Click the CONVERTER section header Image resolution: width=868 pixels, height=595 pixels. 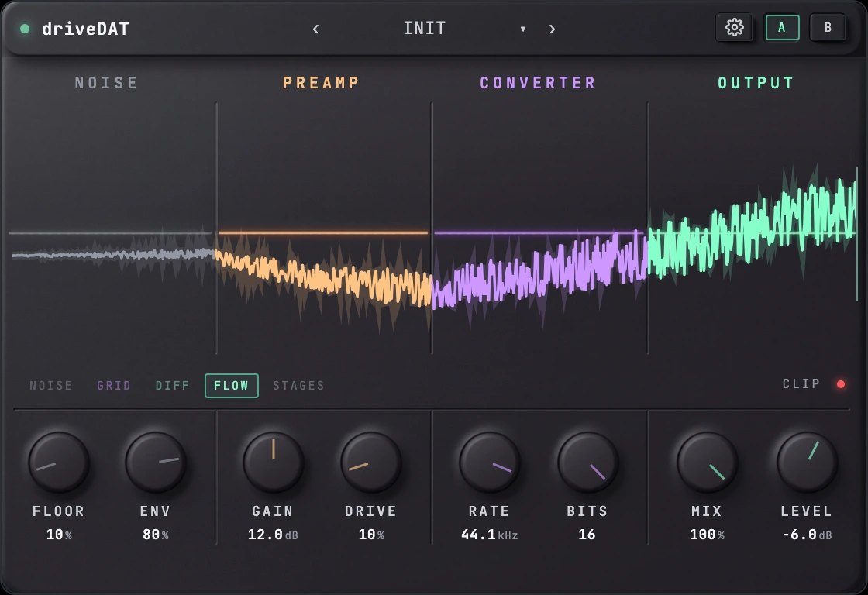pyautogui.click(x=538, y=83)
